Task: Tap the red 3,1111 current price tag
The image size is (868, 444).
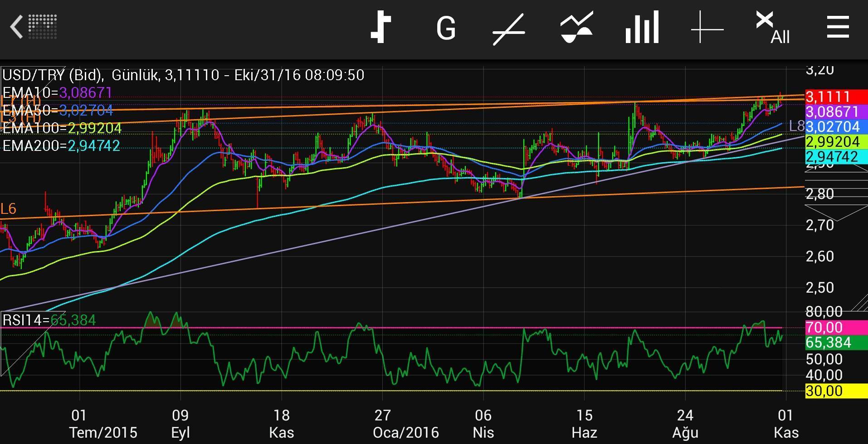Action: pos(835,97)
